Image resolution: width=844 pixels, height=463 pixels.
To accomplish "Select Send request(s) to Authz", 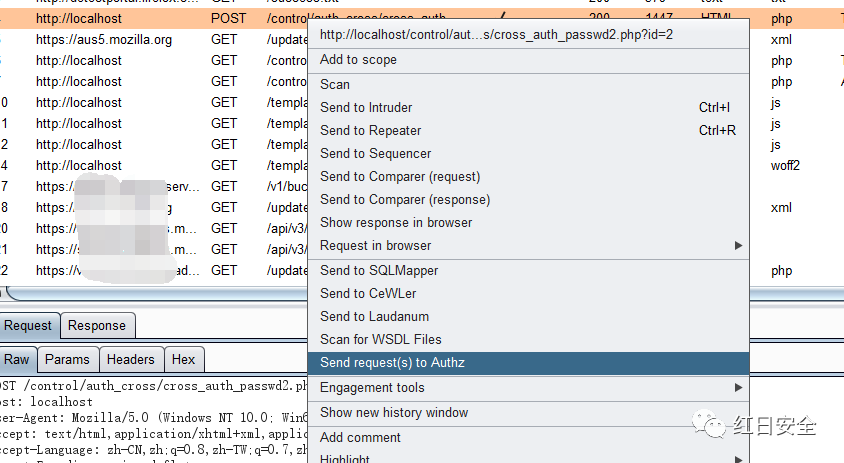I will [x=392, y=363].
